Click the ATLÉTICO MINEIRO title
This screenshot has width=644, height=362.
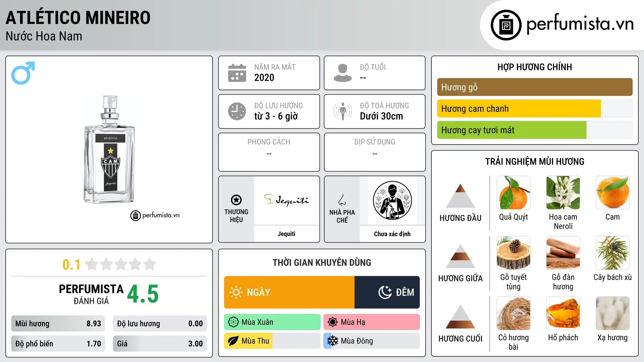(x=78, y=18)
